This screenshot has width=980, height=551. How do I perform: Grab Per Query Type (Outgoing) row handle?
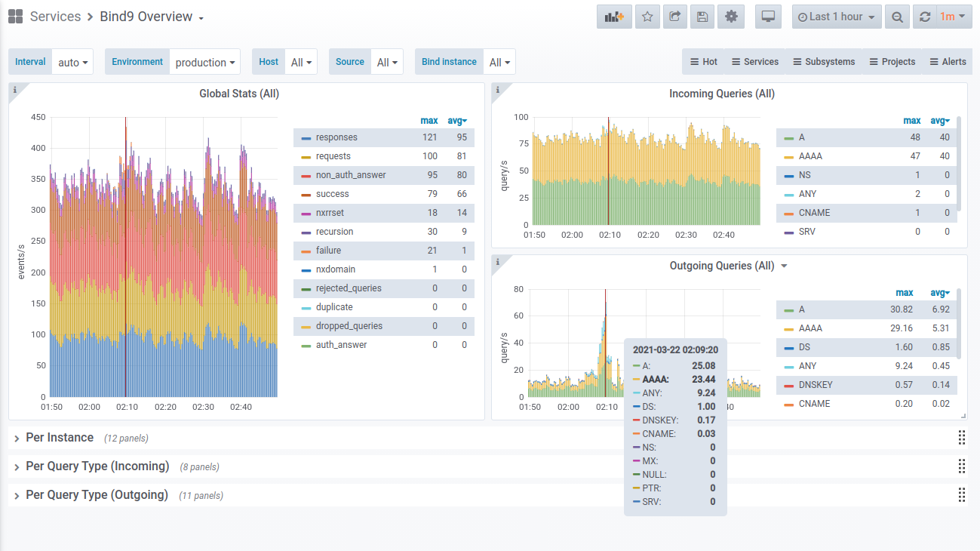pos(962,495)
